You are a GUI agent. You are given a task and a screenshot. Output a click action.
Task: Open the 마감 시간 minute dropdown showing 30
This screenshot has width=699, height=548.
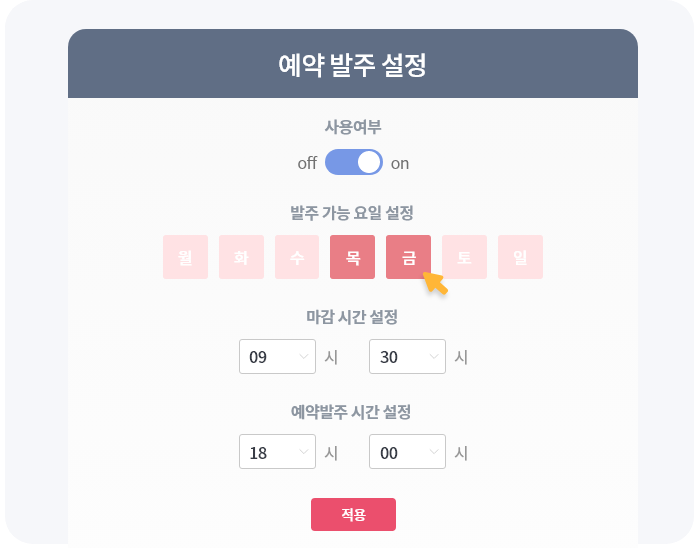tap(407, 357)
